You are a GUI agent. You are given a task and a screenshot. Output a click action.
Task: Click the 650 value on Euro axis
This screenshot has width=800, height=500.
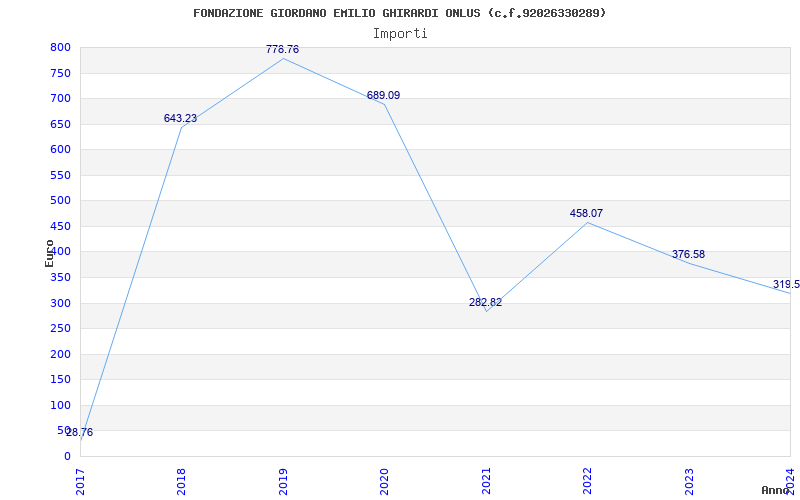point(60,124)
